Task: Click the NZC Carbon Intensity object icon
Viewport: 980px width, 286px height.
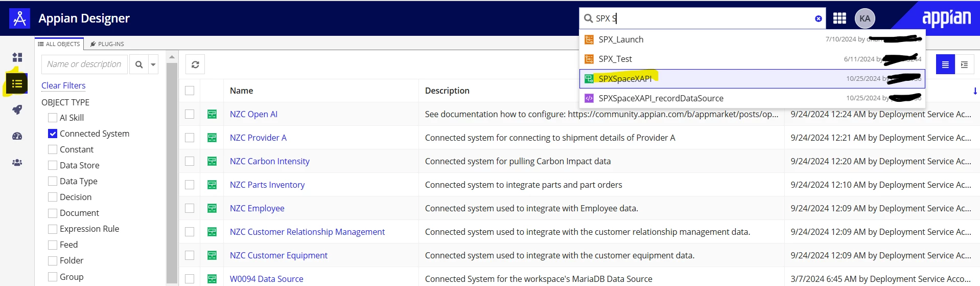Action: point(212,161)
